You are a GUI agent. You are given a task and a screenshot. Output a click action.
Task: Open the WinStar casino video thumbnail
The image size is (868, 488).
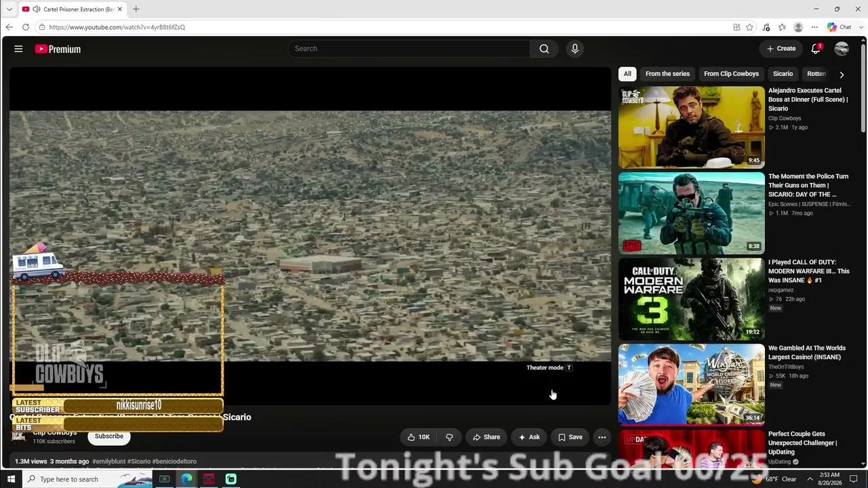[x=691, y=384]
